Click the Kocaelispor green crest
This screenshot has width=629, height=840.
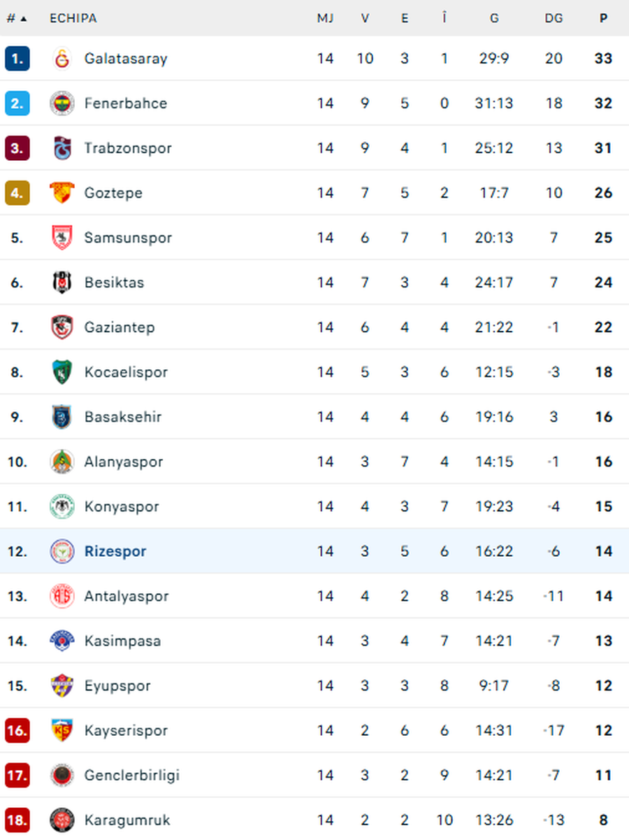(62, 372)
